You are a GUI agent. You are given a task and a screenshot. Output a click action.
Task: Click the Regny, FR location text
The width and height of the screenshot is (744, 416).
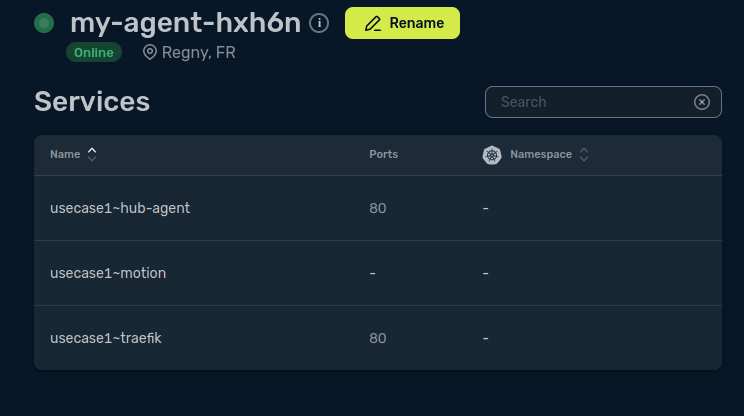tap(198, 53)
